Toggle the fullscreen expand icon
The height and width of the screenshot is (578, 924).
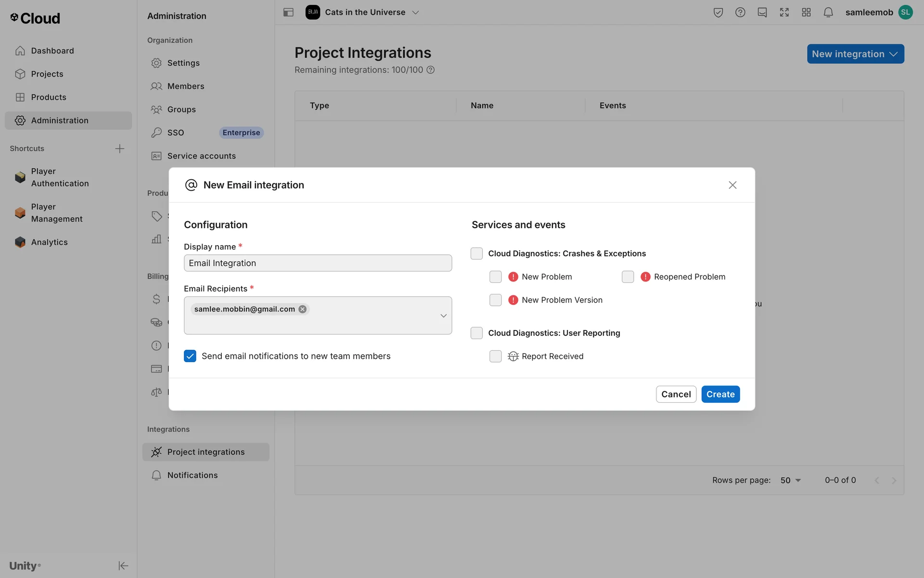[x=784, y=13]
